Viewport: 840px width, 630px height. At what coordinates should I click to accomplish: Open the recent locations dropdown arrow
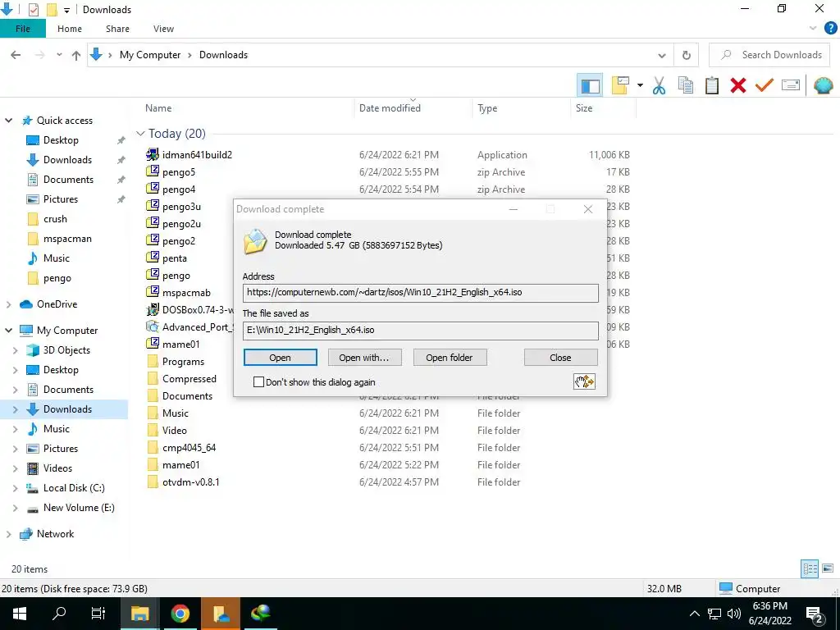(x=59, y=55)
